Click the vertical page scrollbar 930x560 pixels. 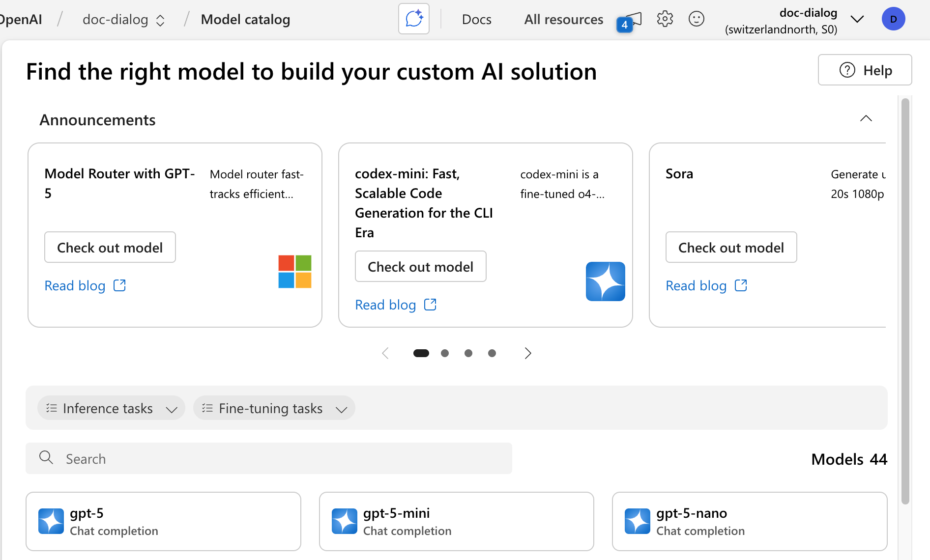pos(905,301)
